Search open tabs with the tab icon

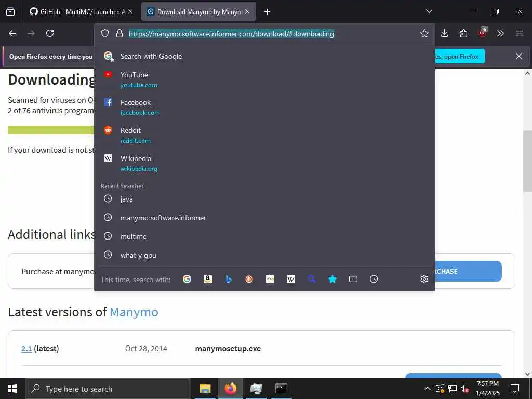coord(353,279)
